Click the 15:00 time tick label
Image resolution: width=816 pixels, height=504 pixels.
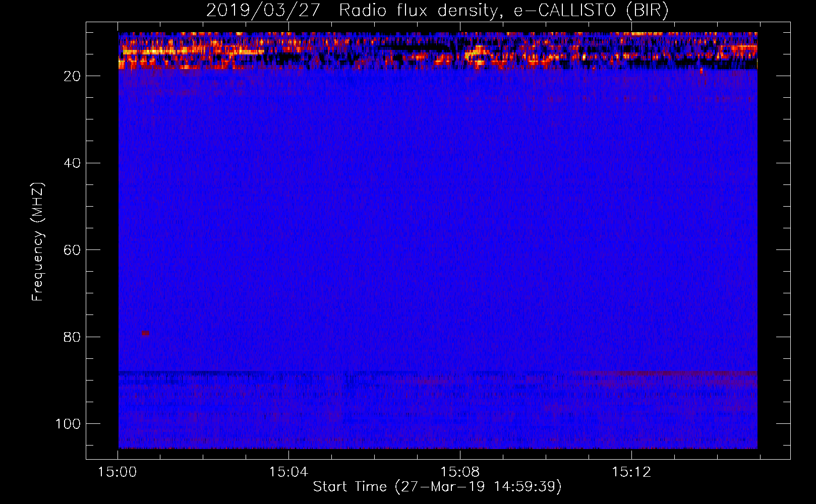tap(118, 472)
